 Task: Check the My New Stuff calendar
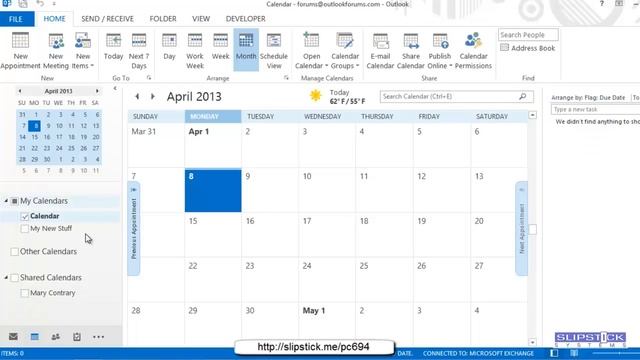pos(24,229)
